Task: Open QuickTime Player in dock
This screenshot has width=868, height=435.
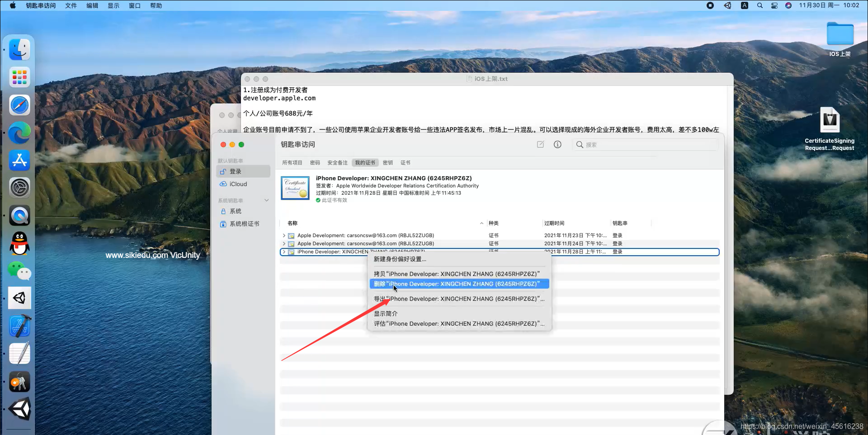Action: pyautogui.click(x=19, y=216)
